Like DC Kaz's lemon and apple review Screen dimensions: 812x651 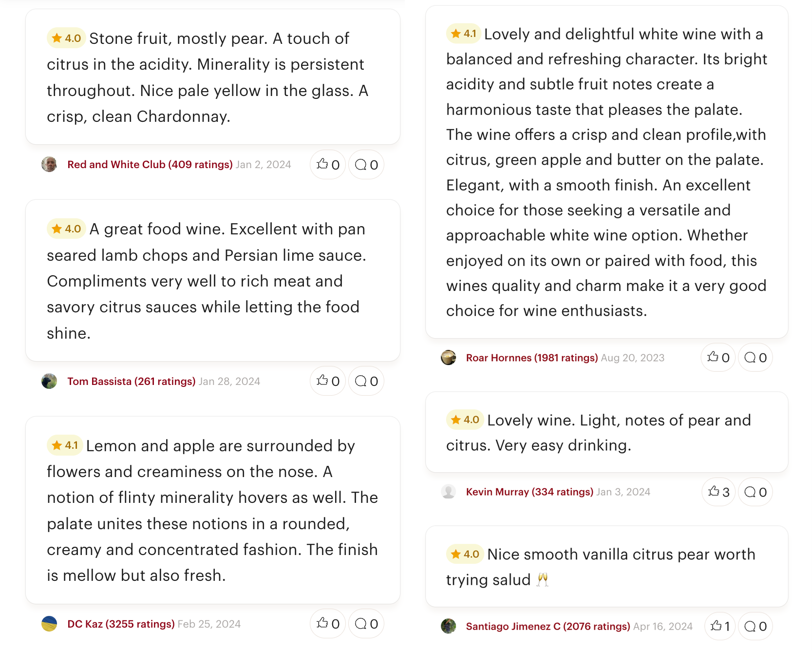click(328, 624)
